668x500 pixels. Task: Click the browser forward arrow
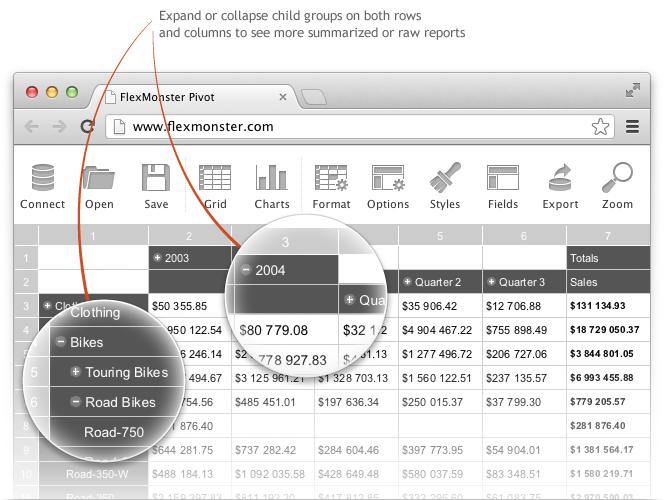(60, 126)
